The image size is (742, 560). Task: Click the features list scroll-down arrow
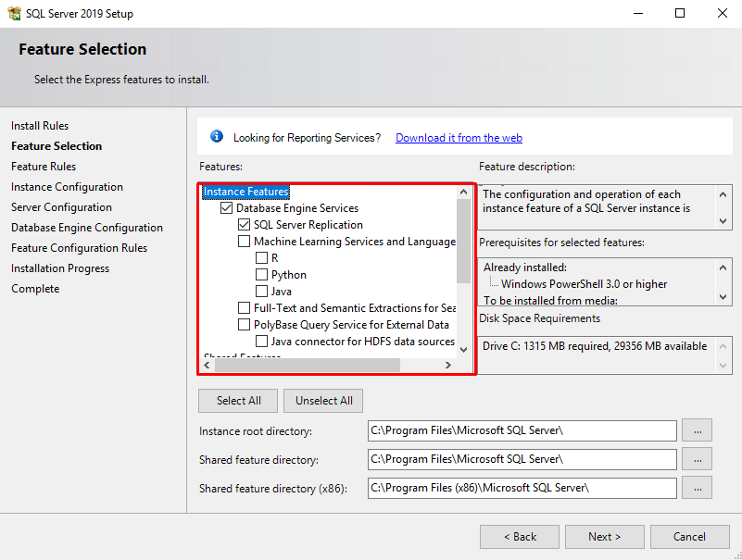[464, 350]
